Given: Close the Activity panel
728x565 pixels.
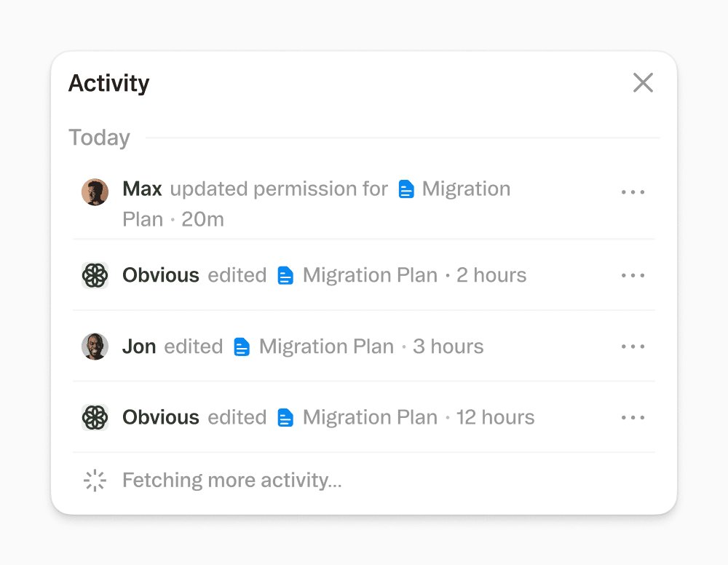Looking at the screenshot, I should [x=643, y=83].
